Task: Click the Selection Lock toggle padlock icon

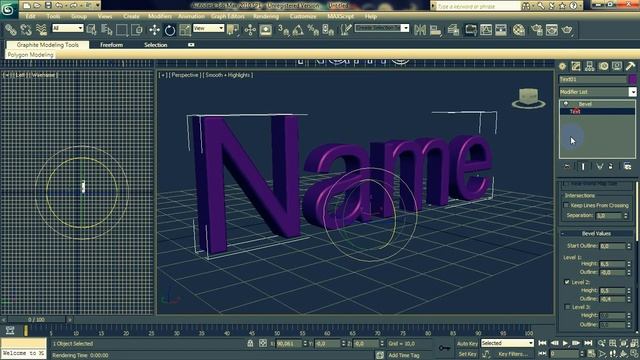Action: (x=250, y=343)
